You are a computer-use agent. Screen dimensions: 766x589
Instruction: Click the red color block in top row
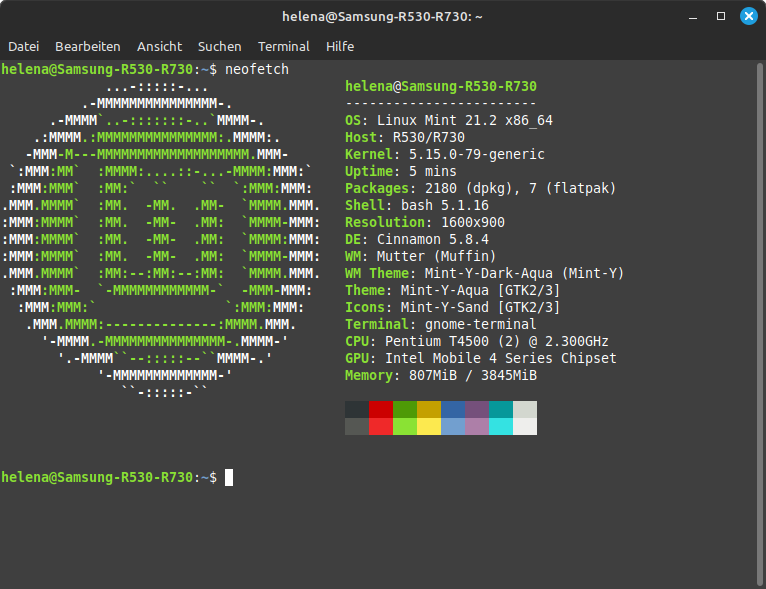(381, 409)
